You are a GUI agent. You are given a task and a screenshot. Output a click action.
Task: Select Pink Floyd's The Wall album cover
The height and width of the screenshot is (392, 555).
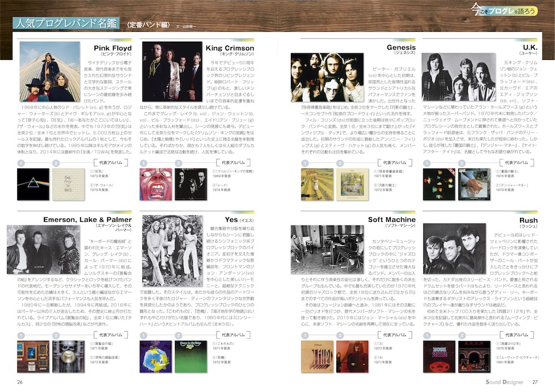(69, 185)
